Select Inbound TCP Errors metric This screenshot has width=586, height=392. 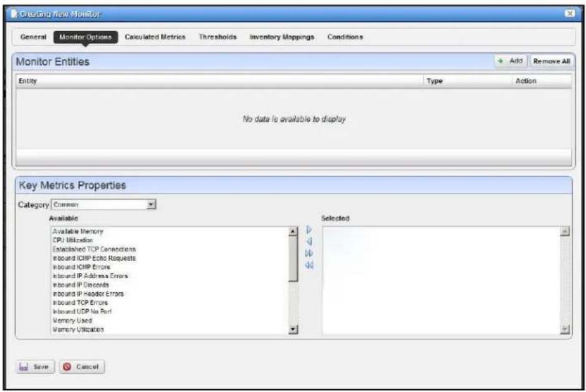pyautogui.click(x=80, y=303)
